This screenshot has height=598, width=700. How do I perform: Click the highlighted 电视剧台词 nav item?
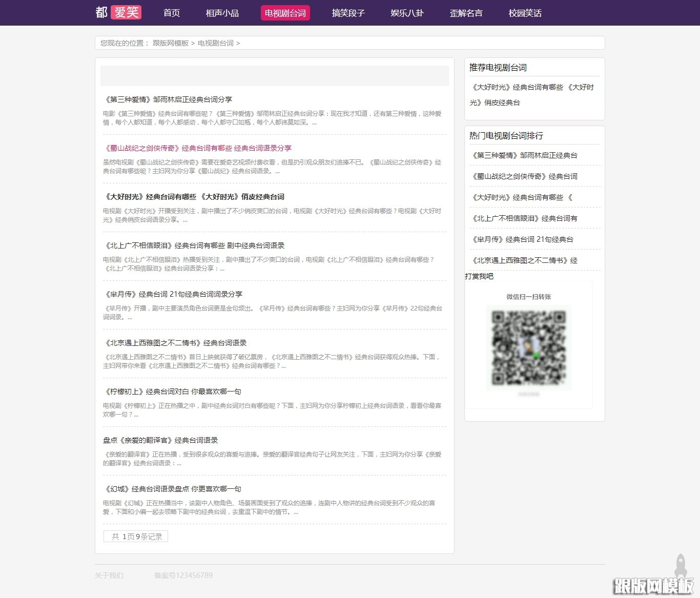(285, 13)
